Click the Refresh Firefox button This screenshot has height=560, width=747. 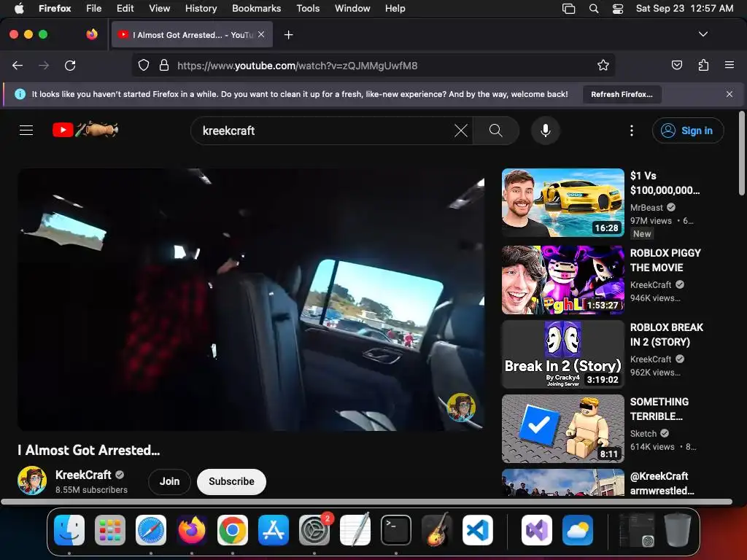[622, 94]
